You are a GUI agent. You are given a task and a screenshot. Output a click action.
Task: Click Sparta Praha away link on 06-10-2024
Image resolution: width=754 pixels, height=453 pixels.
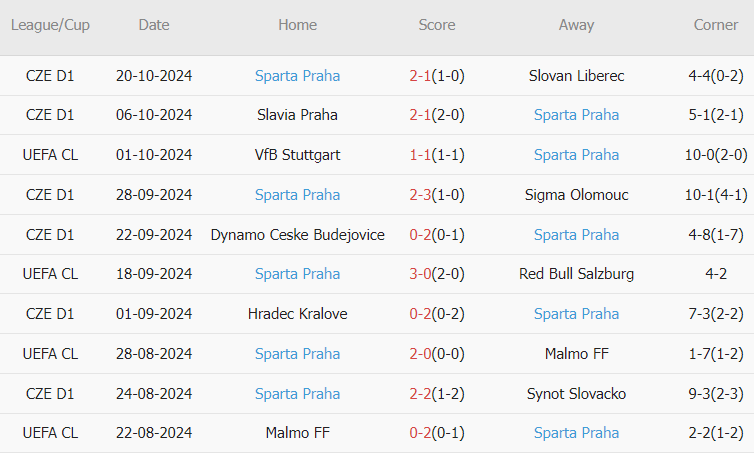576,115
